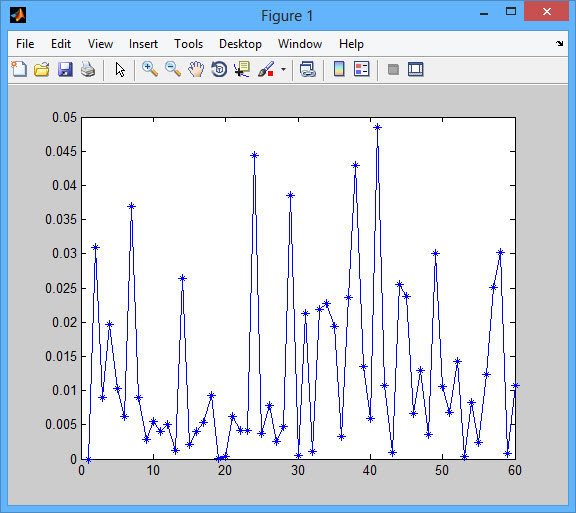Insert a legend using the toolbar icon

(361, 69)
